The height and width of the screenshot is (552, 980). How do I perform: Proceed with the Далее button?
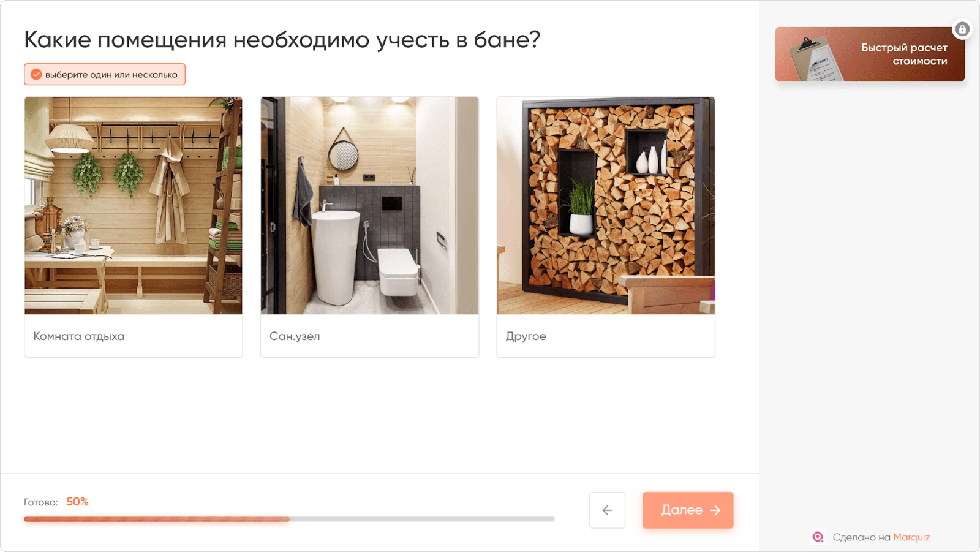(x=688, y=510)
